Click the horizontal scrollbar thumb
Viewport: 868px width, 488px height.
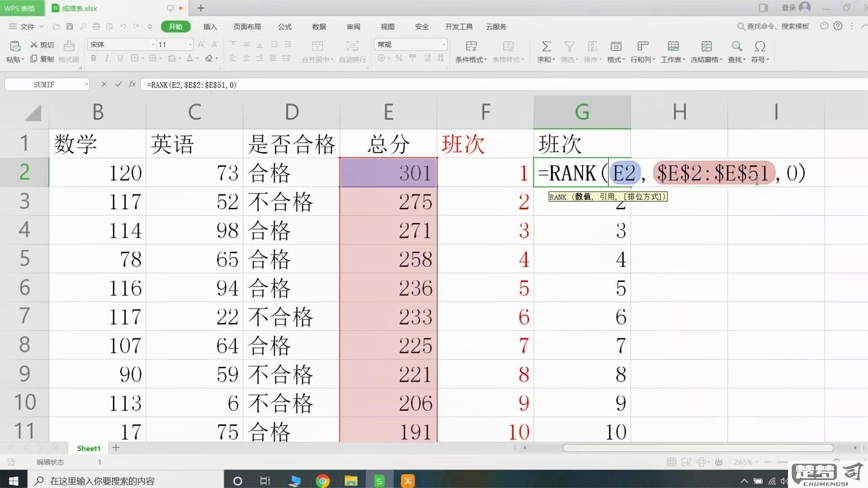pos(698,448)
